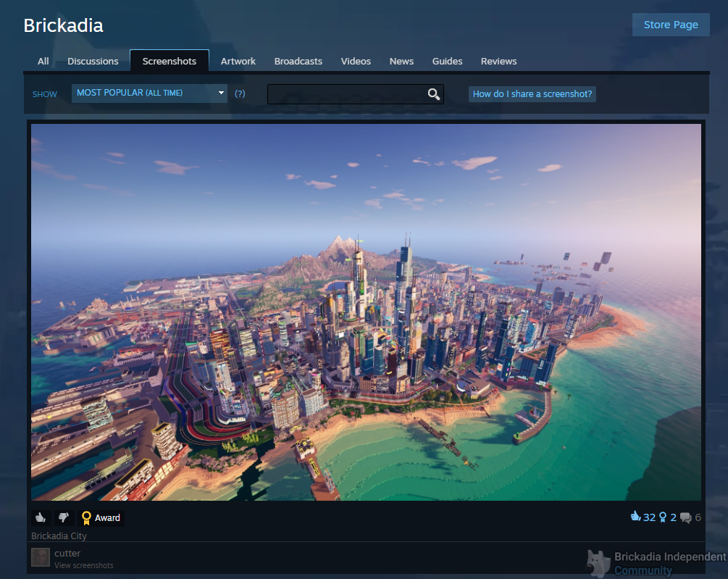Give an Award to this screenshot
The height and width of the screenshot is (579, 728).
pos(101,518)
